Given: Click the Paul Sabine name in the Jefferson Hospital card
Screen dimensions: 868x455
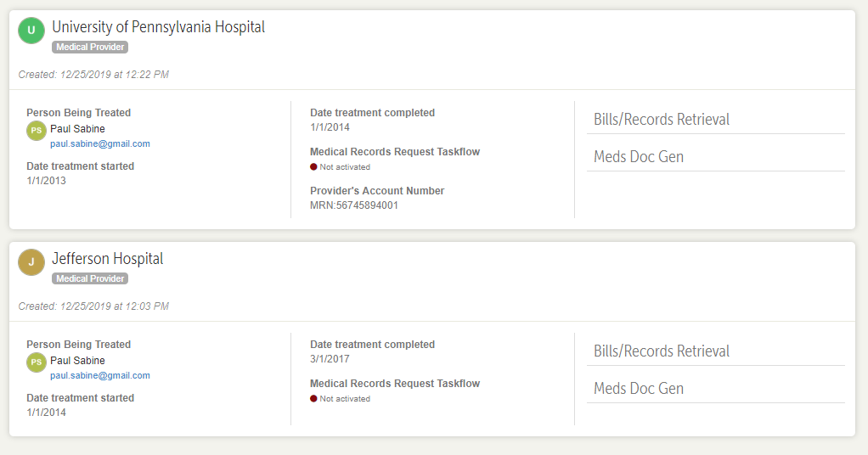Looking at the screenshot, I should click(78, 361).
